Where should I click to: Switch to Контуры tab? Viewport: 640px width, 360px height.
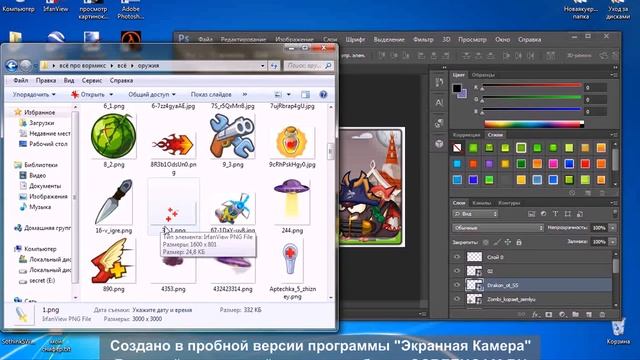click(x=509, y=202)
